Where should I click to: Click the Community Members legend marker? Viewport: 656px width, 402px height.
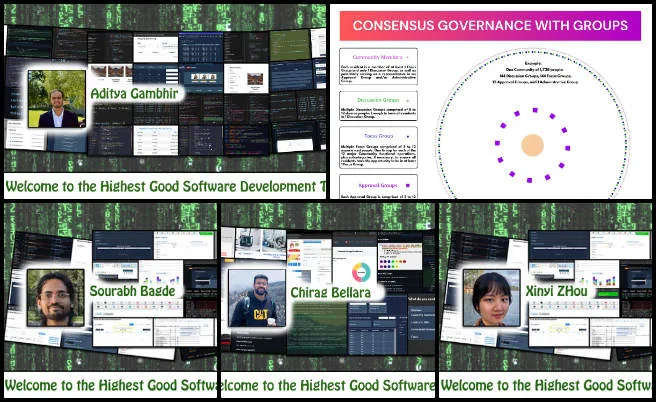(x=407, y=57)
